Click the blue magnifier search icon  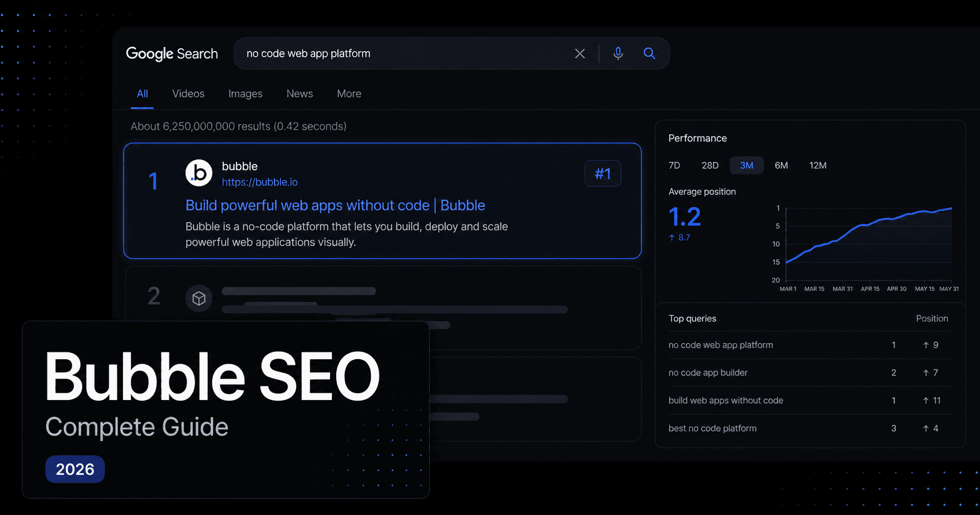click(x=649, y=53)
